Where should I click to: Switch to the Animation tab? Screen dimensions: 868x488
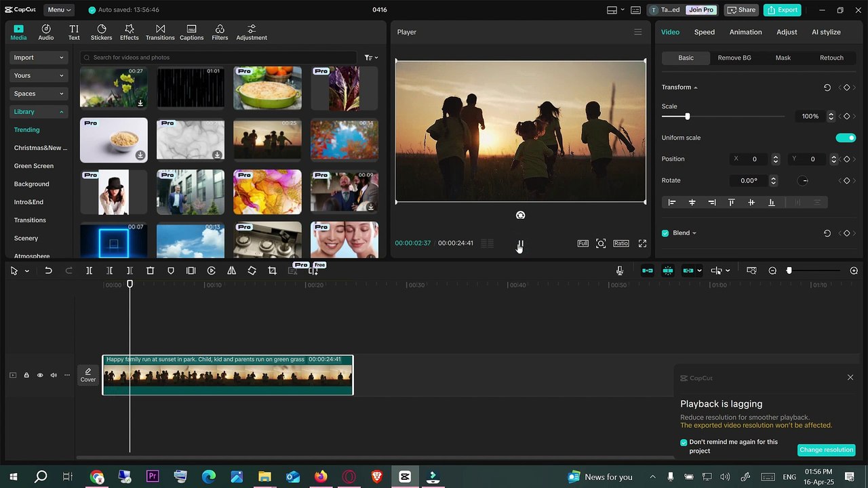[745, 32]
